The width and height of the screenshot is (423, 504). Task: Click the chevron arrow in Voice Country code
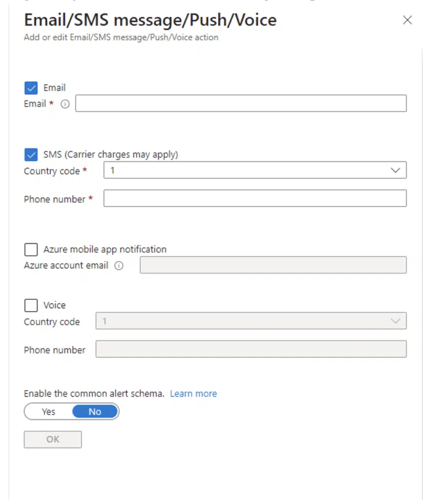(395, 321)
